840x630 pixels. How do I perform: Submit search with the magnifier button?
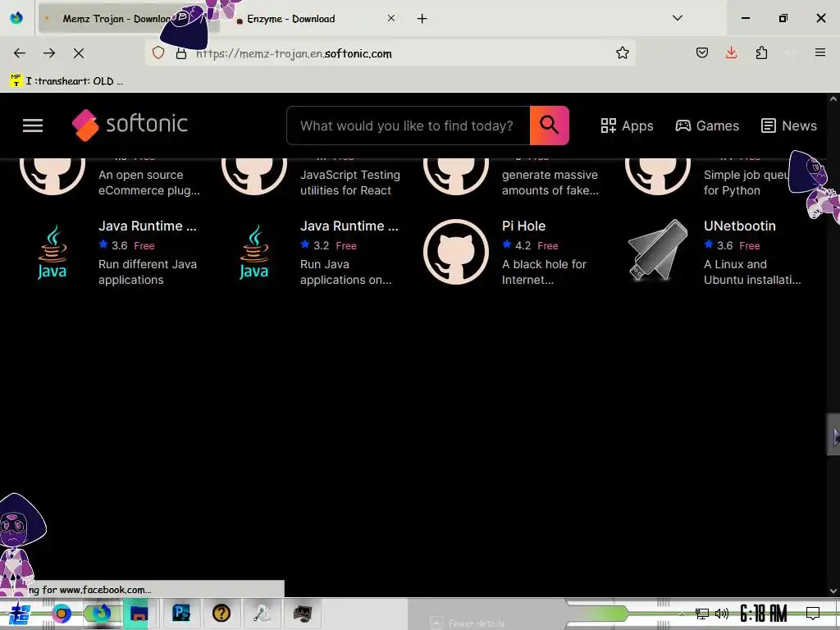[x=549, y=126]
